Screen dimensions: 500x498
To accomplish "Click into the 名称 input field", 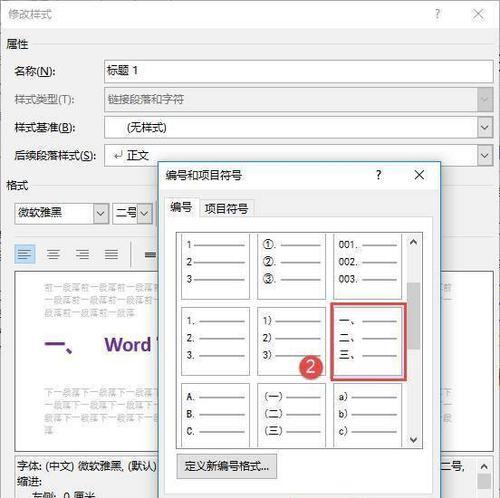I will [x=299, y=71].
